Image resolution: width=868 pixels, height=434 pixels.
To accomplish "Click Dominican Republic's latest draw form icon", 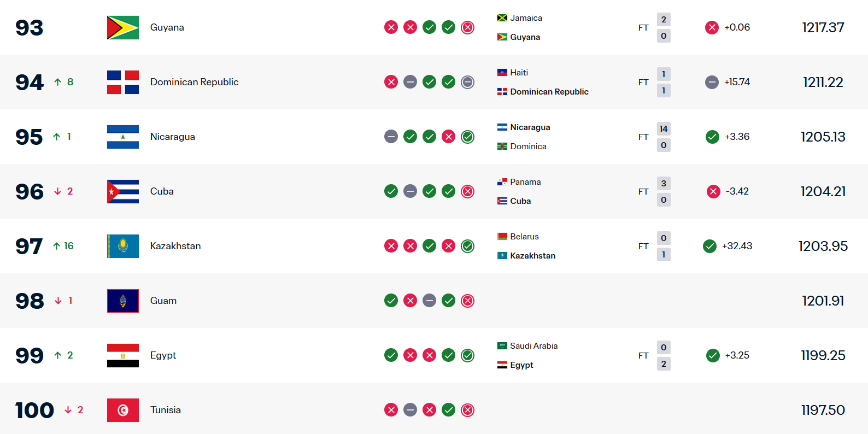I will coord(467,82).
